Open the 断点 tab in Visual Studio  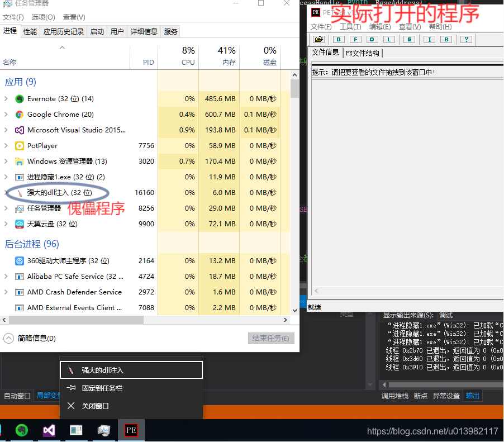(420, 396)
